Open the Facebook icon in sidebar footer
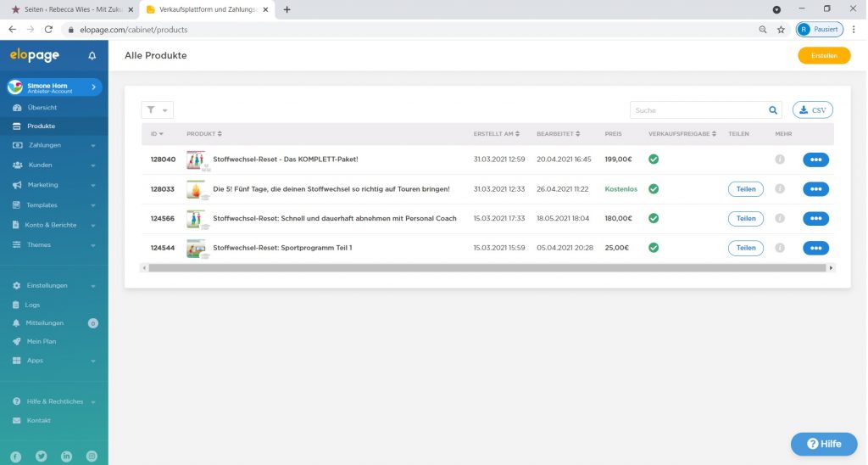868x465 pixels. click(x=17, y=456)
